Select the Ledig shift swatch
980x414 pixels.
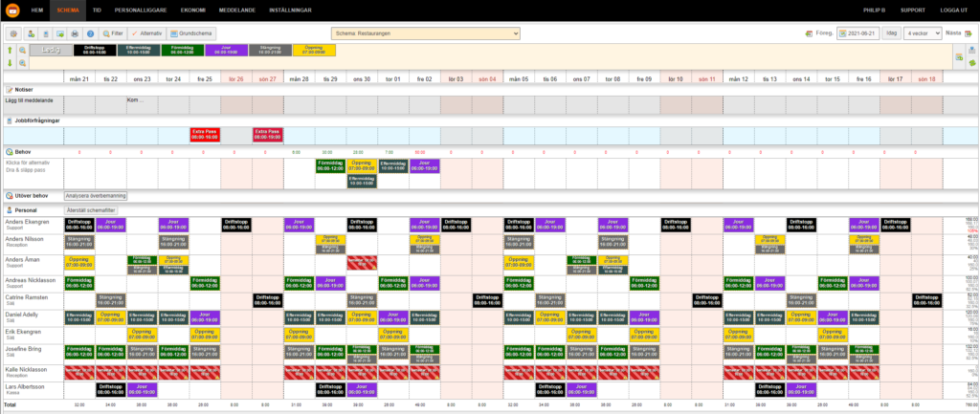(x=52, y=50)
